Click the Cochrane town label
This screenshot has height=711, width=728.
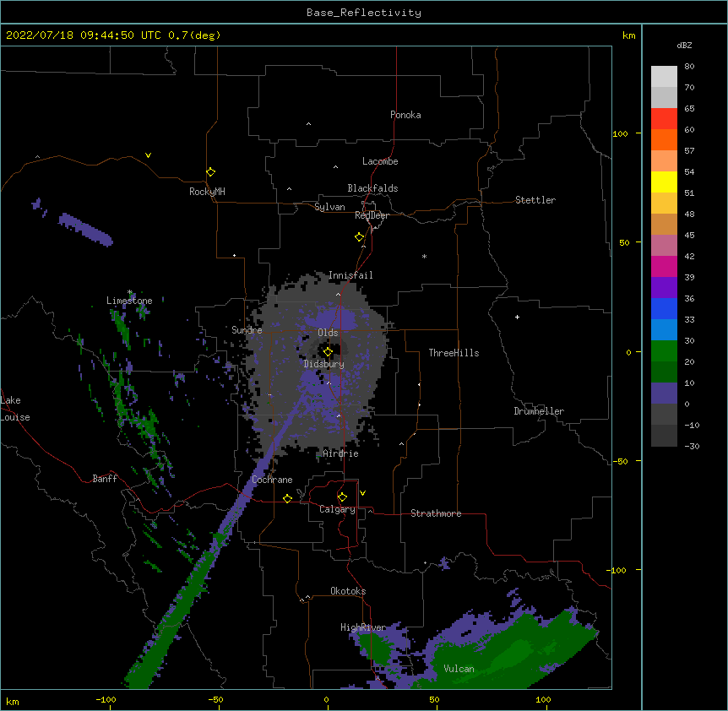click(272, 480)
